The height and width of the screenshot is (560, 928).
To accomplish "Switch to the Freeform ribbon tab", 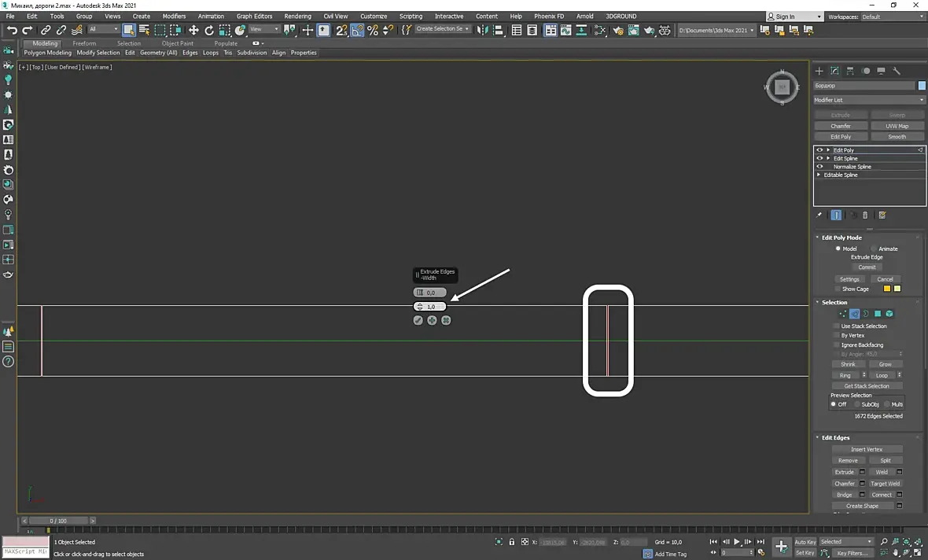I will click(x=84, y=43).
